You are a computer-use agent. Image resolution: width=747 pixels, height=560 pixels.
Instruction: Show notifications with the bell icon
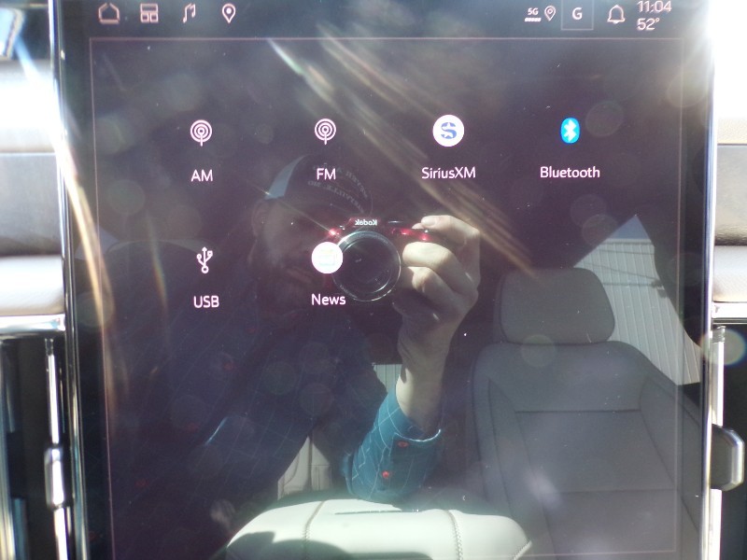616,14
